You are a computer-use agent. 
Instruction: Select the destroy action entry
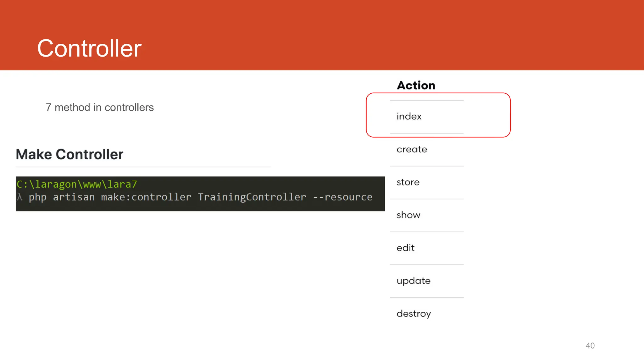point(414,314)
